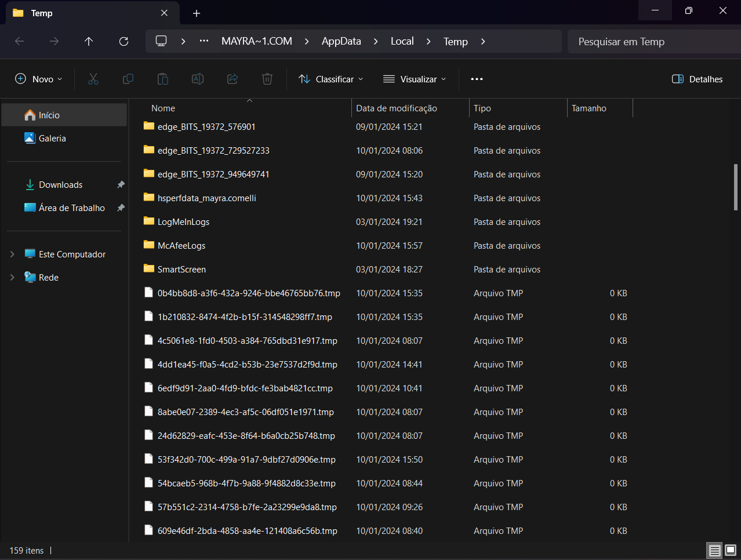Navigate to AppData in the breadcrumb
Viewport: 741px width, 560px height.
pos(341,41)
